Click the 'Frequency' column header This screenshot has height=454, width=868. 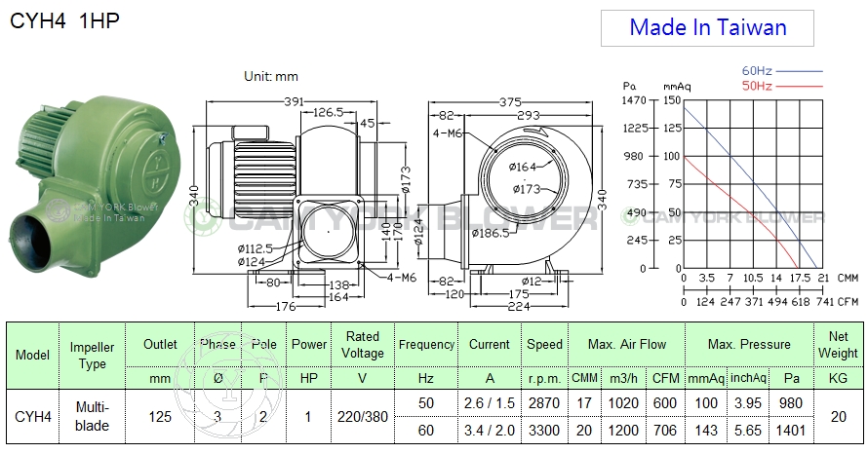[x=426, y=345]
